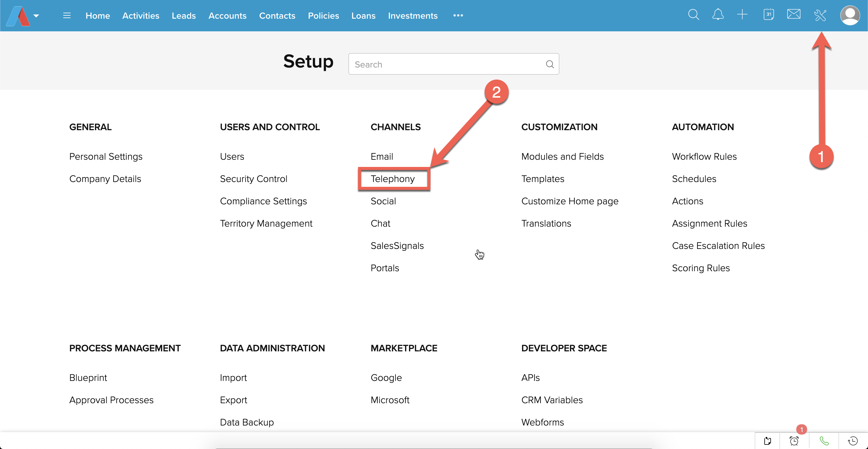Screen dimensions: 868x449
Task: Open the global search magnifier icon
Action: coord(693,15)
